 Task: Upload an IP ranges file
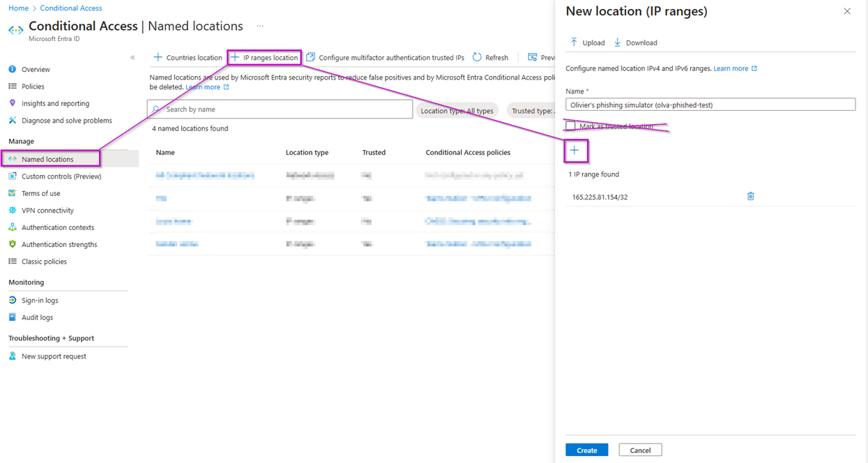click(586, 43)
